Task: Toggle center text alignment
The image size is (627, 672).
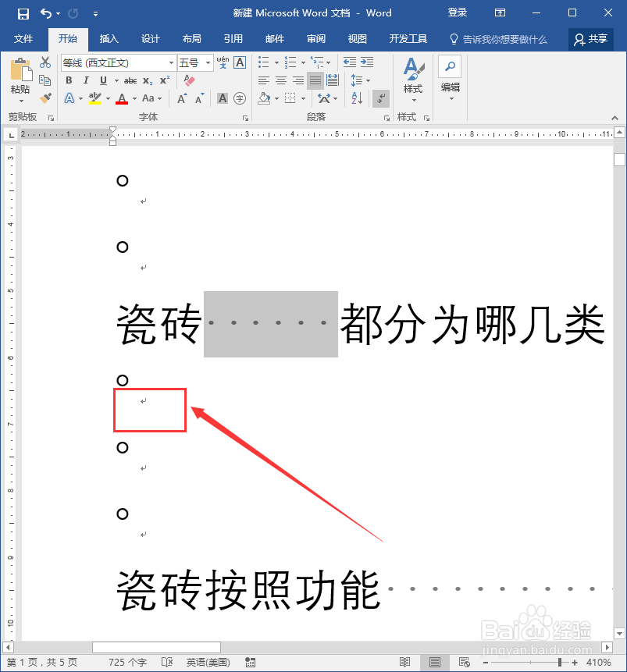Action: pyautogui.click(x=279, y=80)
